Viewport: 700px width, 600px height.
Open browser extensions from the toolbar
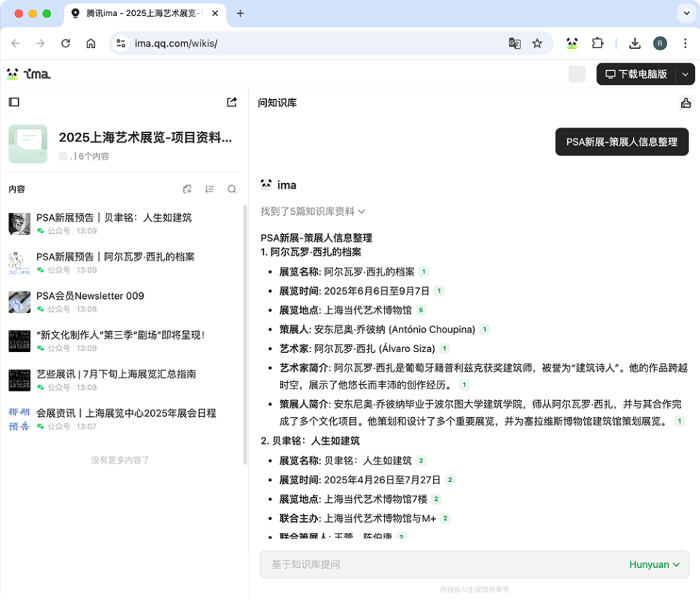(x=598, y=43)
